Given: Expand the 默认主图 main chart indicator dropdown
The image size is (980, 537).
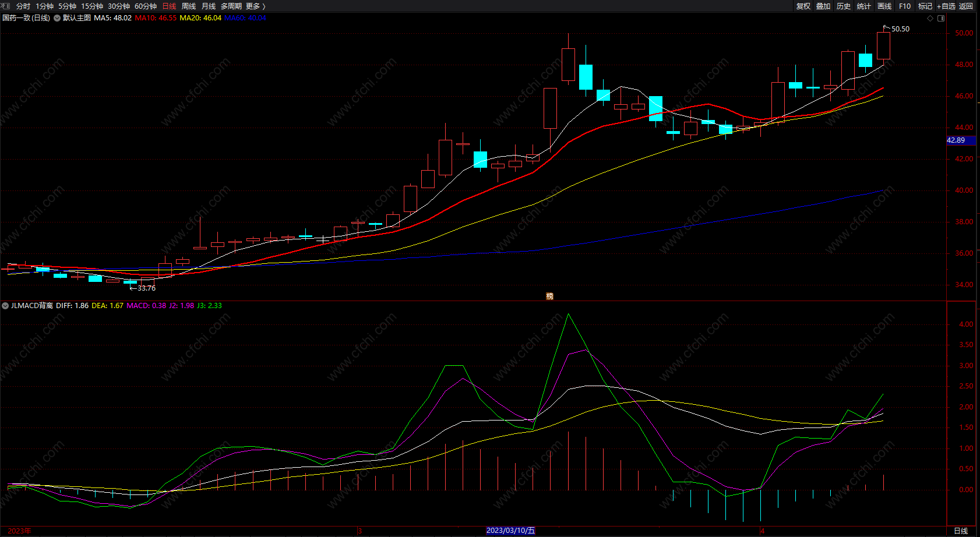Looking at the screenshot, I should coord(57,18).
